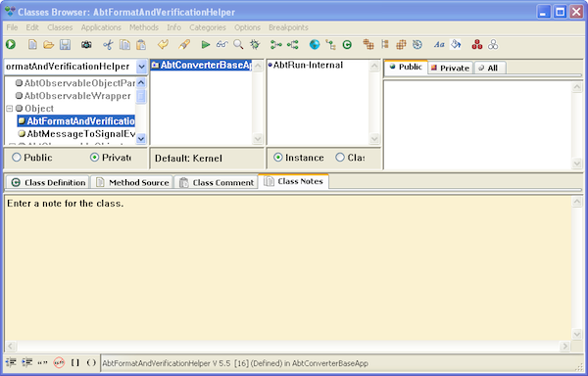Click the parentheses icon in bottom bar
The width and height of the screenshot is (588, 376).
click(91, 362)
